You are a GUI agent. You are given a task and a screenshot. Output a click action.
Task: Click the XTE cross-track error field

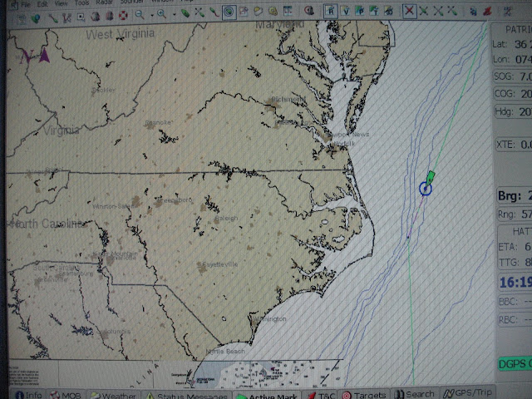(x=514, y=145)
